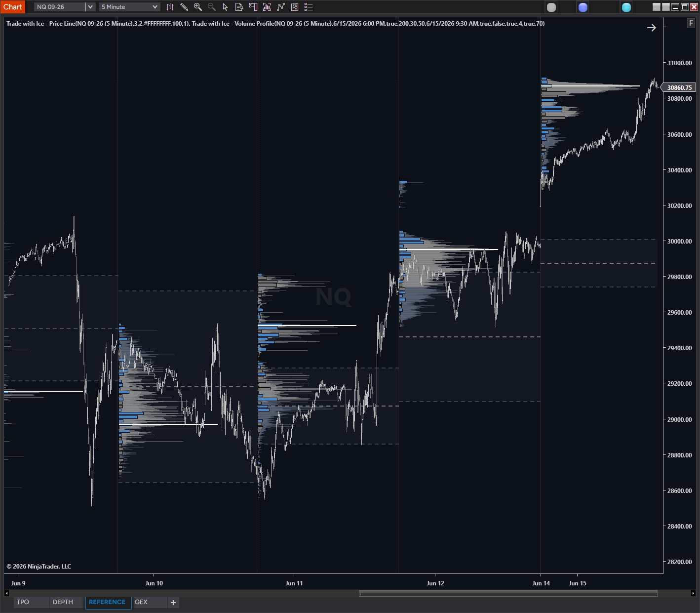Click the Jun 11 date label
The height and width of the screenshot is (613, 700).
(294, 583)
